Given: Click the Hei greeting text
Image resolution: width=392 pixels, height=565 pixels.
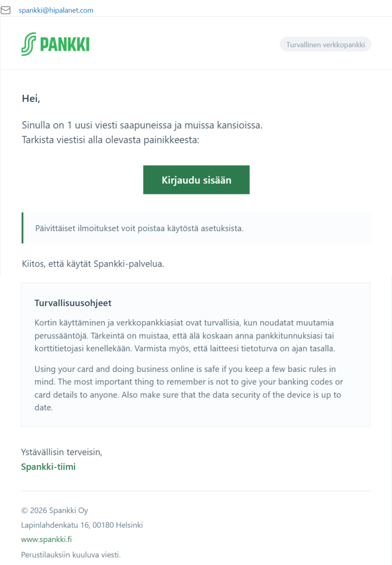Looking at the screenshot, I should coord(31,99).
